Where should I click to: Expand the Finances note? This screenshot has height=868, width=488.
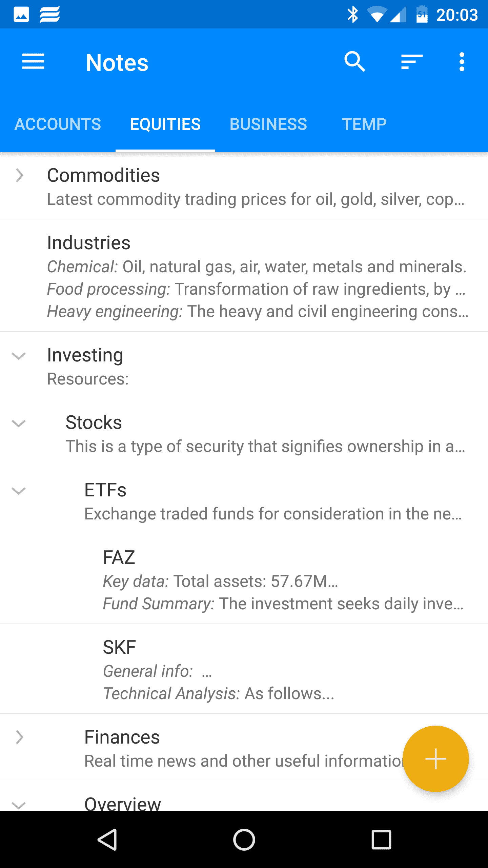pyautogui.click(x=19, y=737)
